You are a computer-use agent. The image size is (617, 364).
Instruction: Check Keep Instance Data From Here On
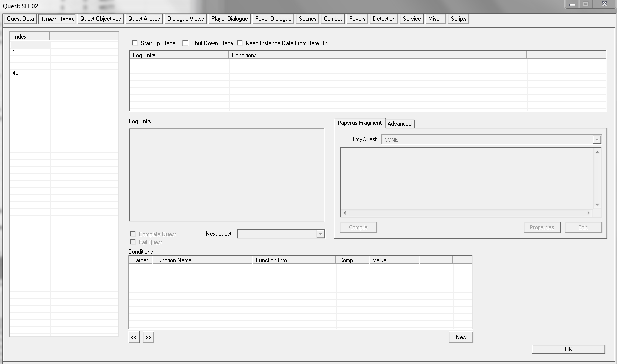[x=240, y=43]
